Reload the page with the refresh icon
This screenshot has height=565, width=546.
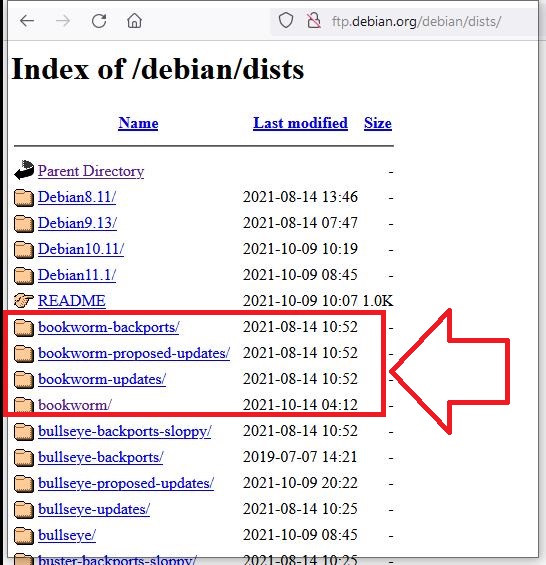click(x=99, y=21)
